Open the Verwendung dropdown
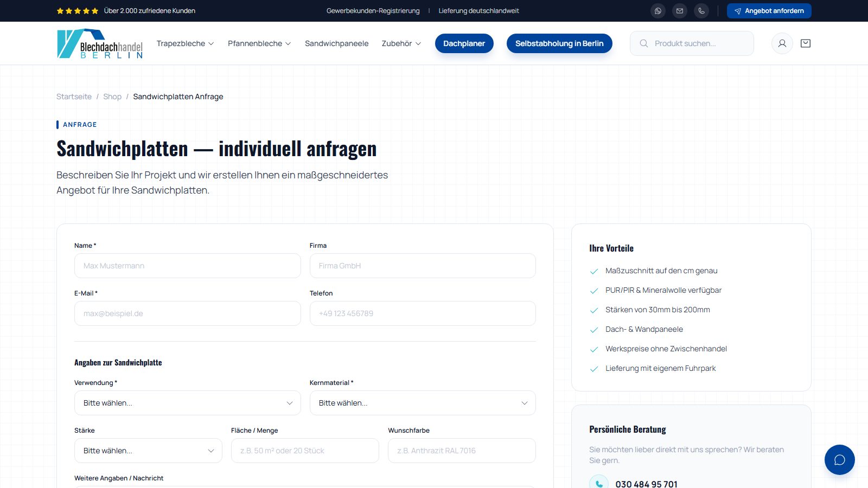The height and width of the screenshot is (488, 868). pyautogui.click(x=188, y=403)
